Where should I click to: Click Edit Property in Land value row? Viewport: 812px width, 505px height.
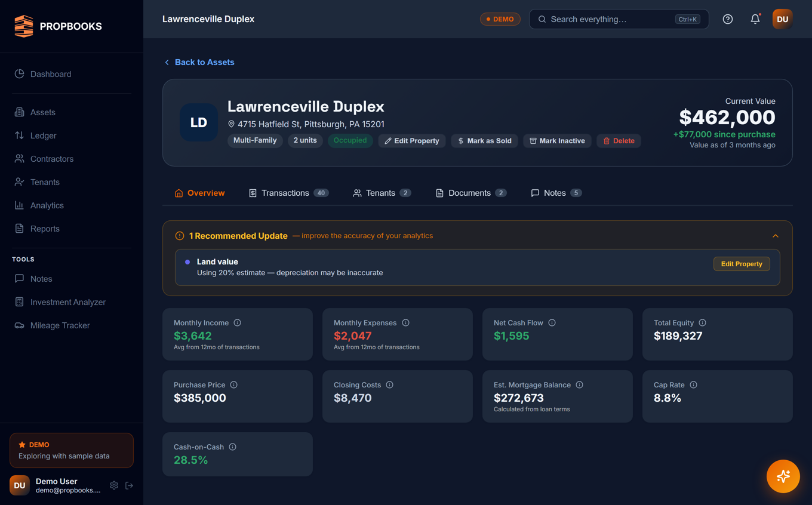[x=742, y=264]
